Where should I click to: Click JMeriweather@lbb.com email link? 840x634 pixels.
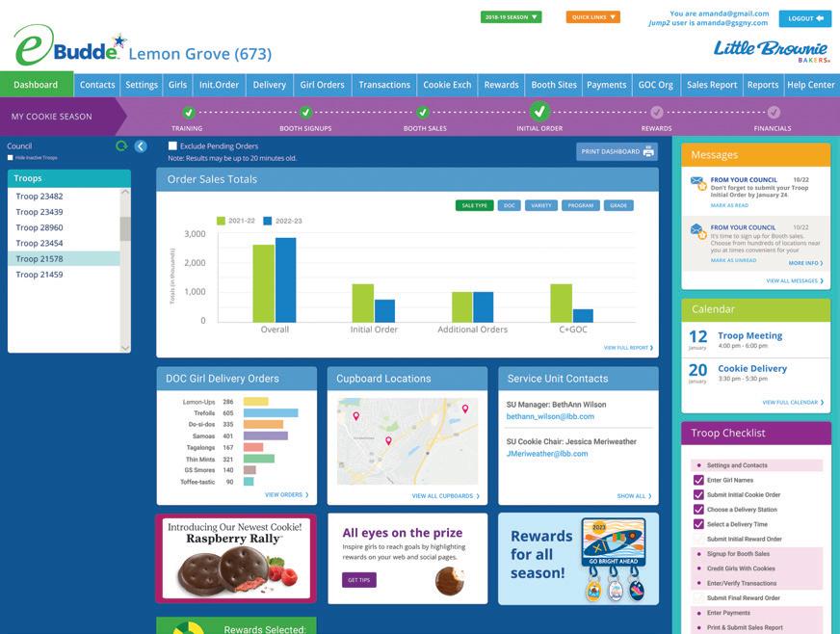tap(547, 454)
